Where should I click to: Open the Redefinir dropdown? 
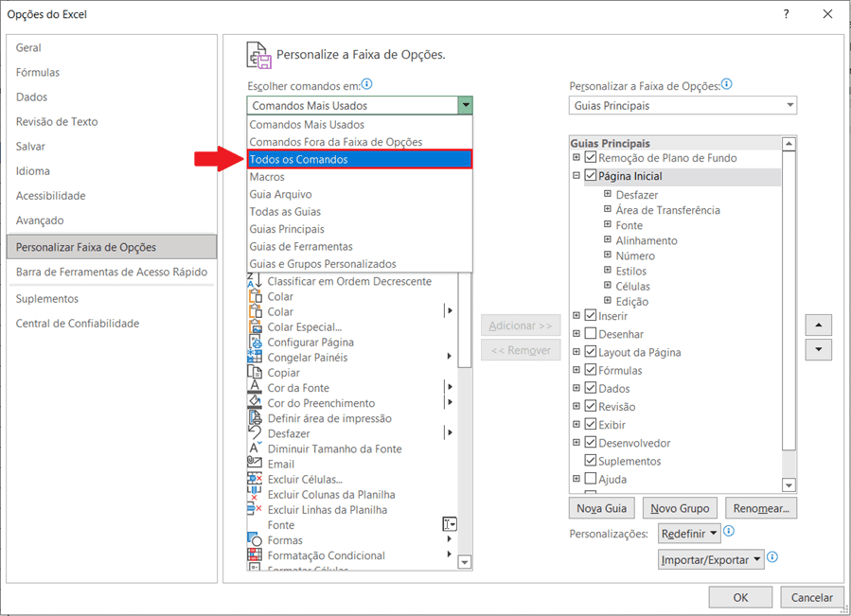[x=689, y=534]
